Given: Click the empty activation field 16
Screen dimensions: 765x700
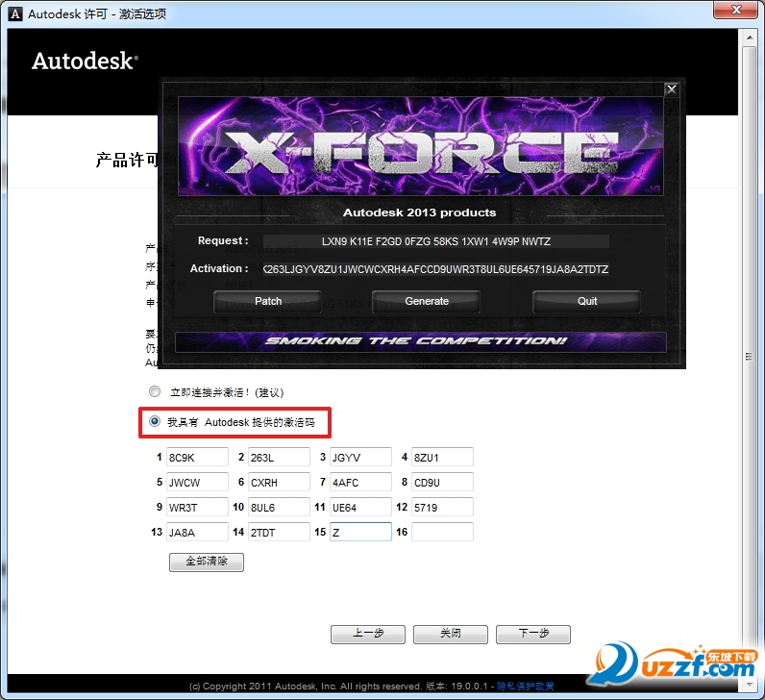Looking at the screenshot, I should point(442,532).
